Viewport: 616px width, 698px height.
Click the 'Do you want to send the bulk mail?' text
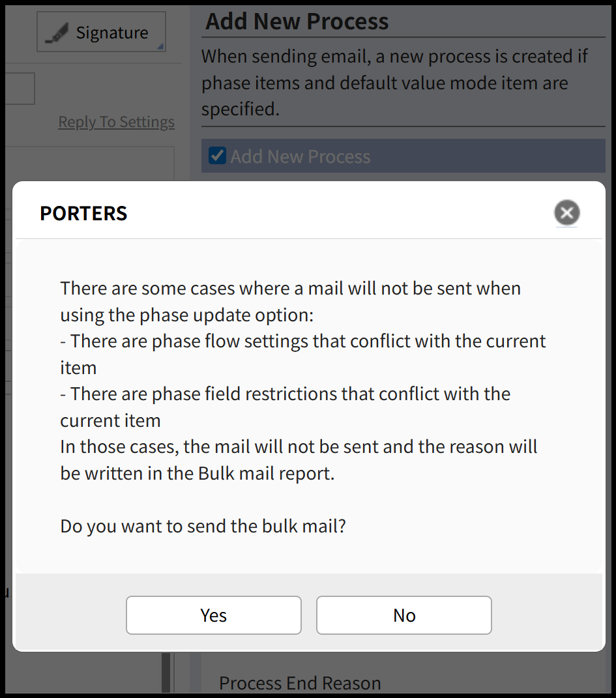[203, 525]
